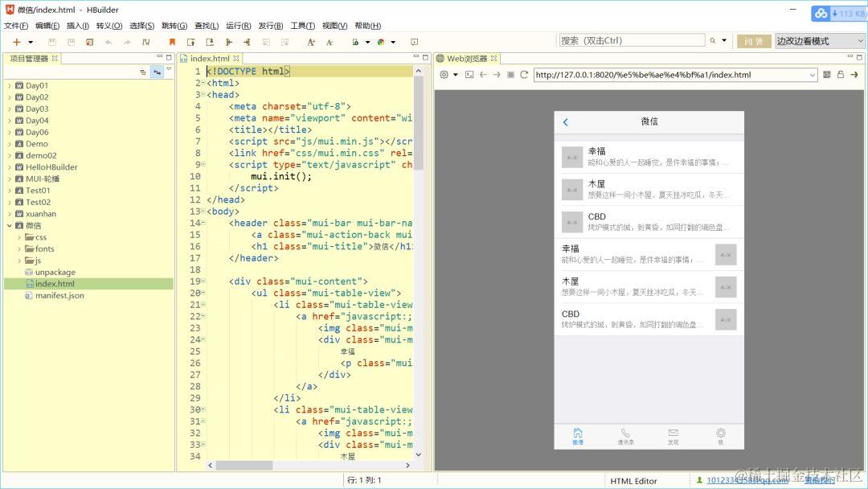The height and width of the screenshot is (489, 868).
Task: Open the 文件(F) menu
Action: (x=16, y=26)
